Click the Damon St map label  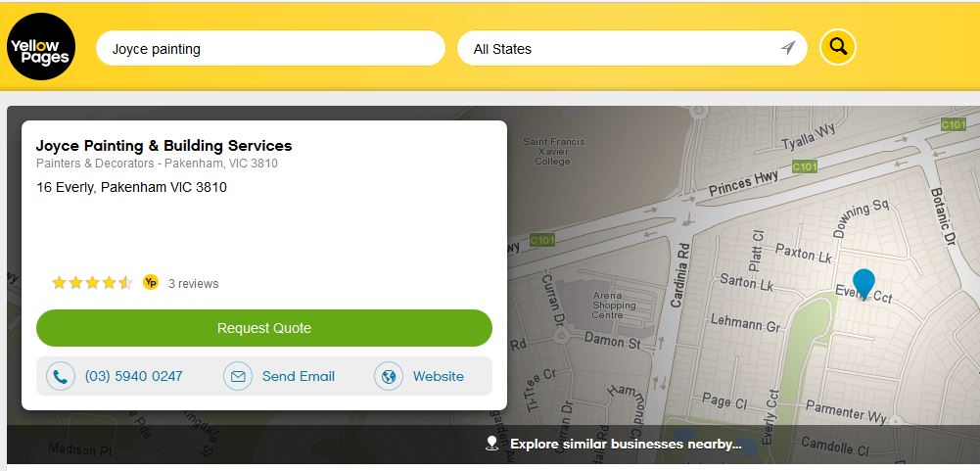(x=613, y=340)
